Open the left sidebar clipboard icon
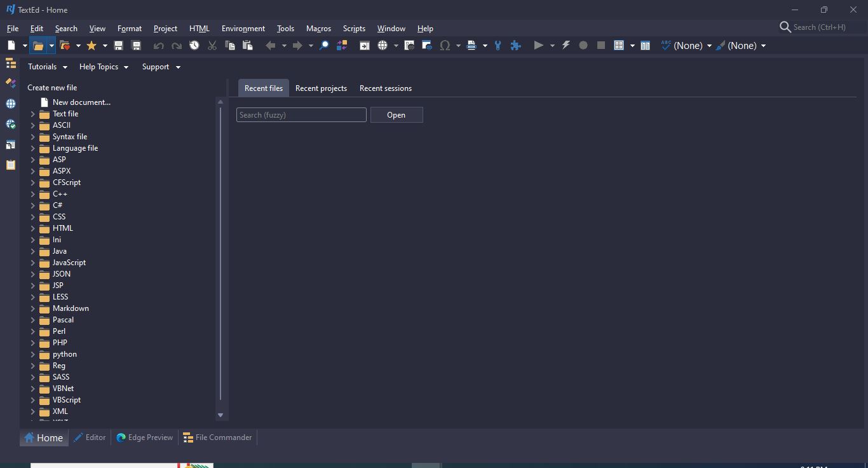 (11, 165)
